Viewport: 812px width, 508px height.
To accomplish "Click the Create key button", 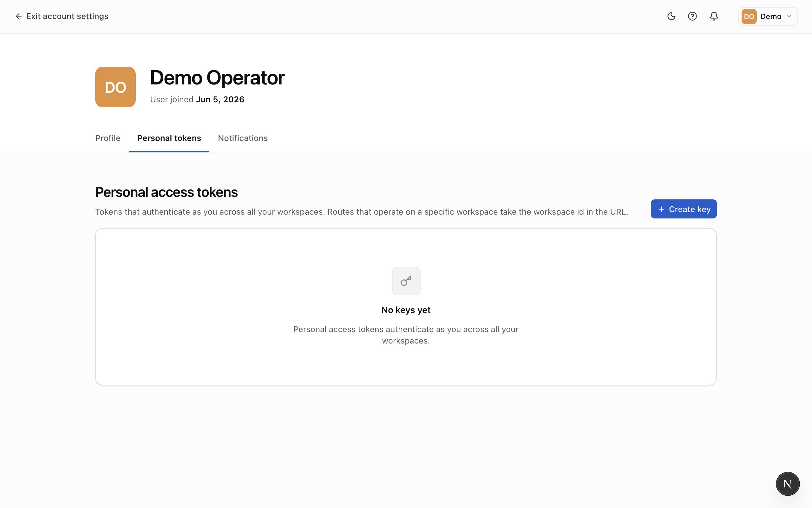I will pyautogui.click(x=684, y=209).
